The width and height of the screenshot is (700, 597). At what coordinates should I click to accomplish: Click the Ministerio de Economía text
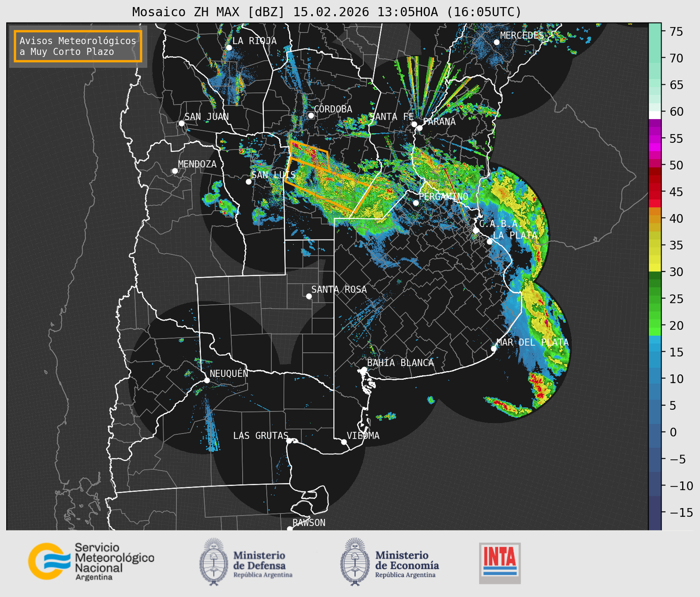[407, 564]
